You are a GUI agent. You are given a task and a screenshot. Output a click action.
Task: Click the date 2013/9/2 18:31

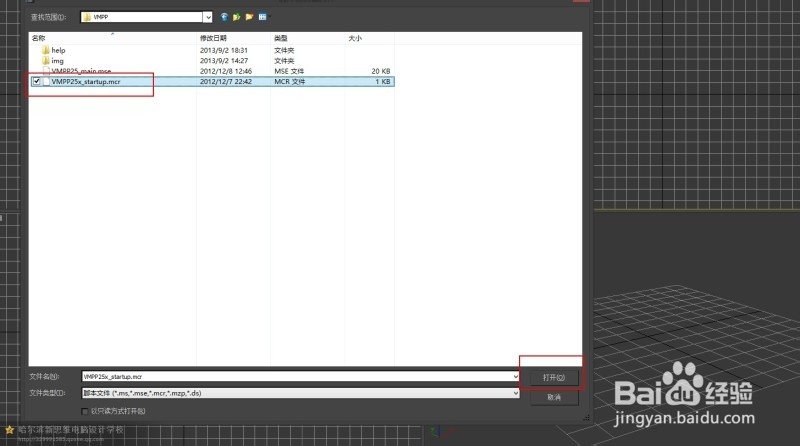pos(223,50)
